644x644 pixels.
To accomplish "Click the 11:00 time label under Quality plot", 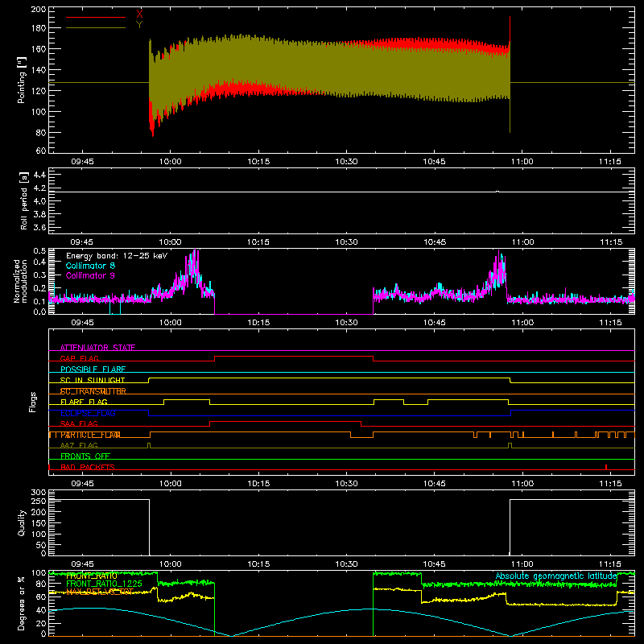I will [522, 564].
